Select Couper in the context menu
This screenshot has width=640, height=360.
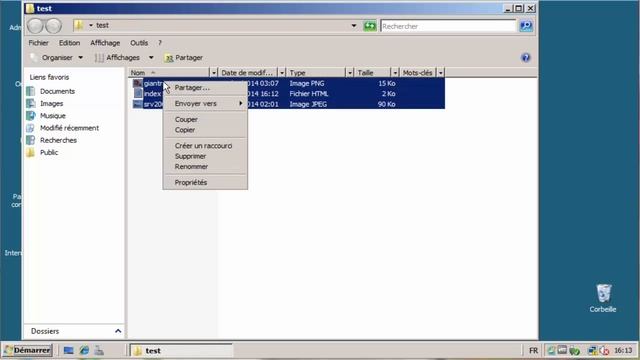[205, 119]
